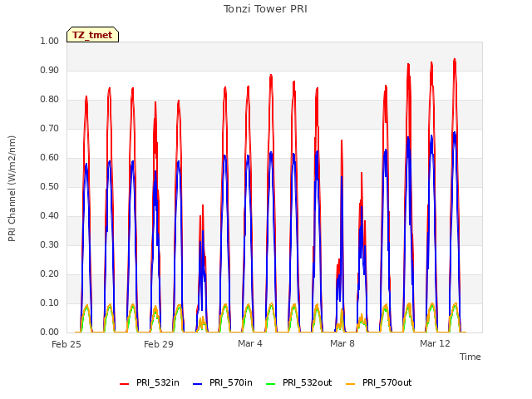Click the 0.60 y-axis tick label
This screenshot has width=532, height=399.
[x=50, y=157]
